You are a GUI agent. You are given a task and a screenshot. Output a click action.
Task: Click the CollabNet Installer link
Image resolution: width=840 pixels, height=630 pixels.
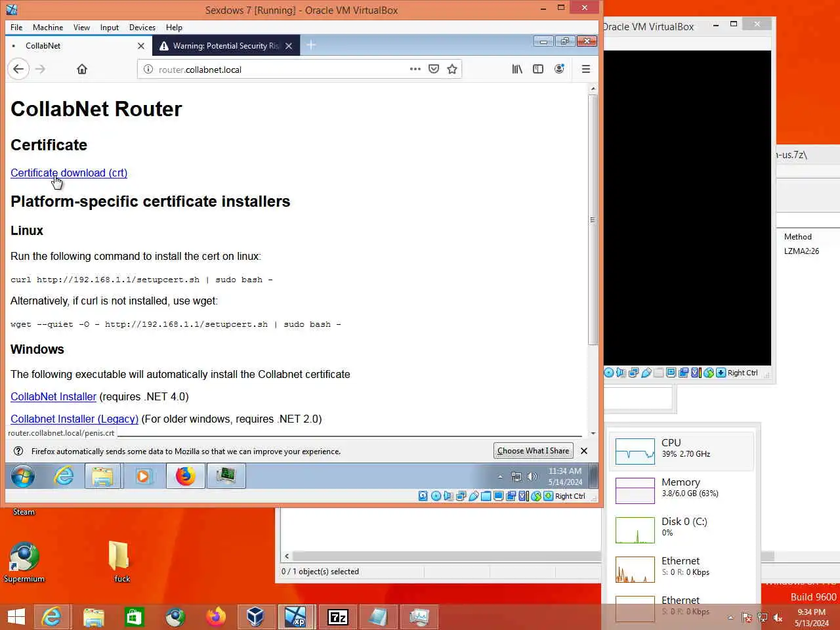53,396
